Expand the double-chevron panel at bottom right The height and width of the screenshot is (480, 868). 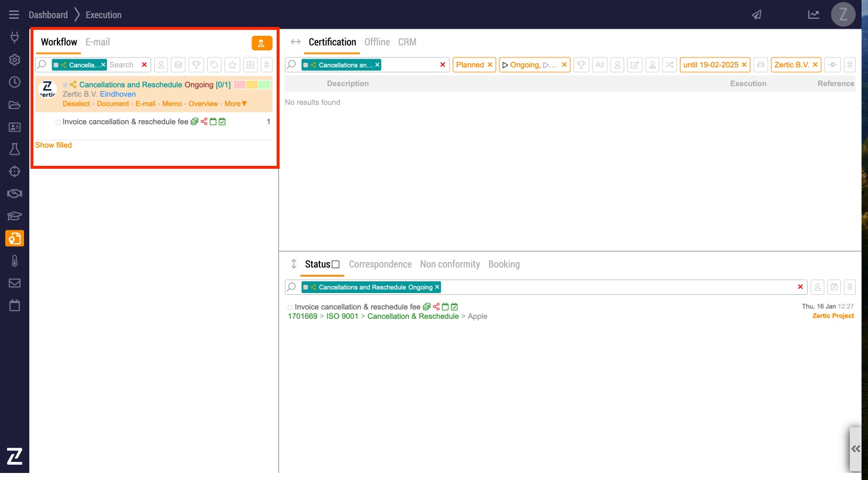(856, 448)
